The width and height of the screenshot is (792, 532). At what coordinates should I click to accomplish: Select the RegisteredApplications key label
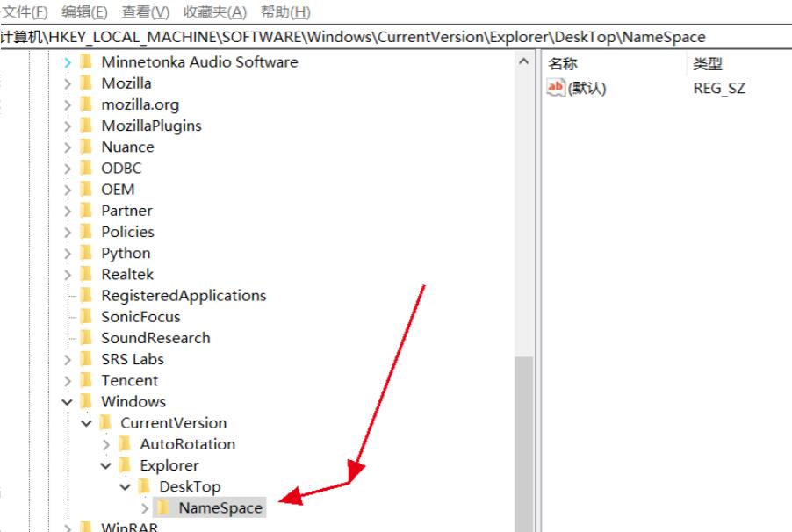[x=184, y=296]
